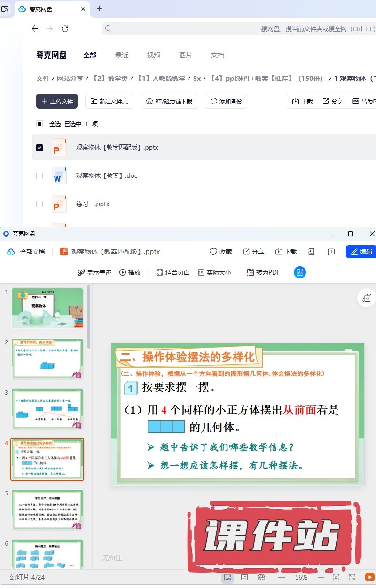Viewport: 376px width, 588px height.
Task: Click the 上传文件 button
Action: pyautogui.click(x=57, y=101)
